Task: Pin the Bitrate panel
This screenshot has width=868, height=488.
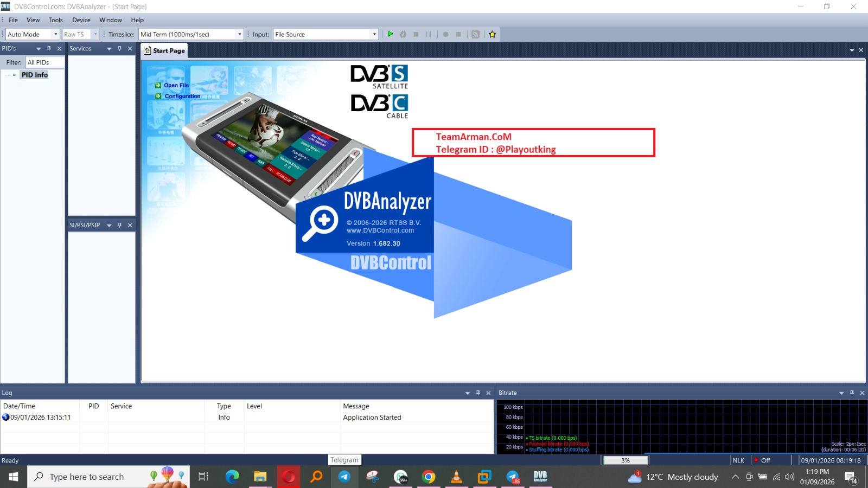Action: [x=852, y=393]
